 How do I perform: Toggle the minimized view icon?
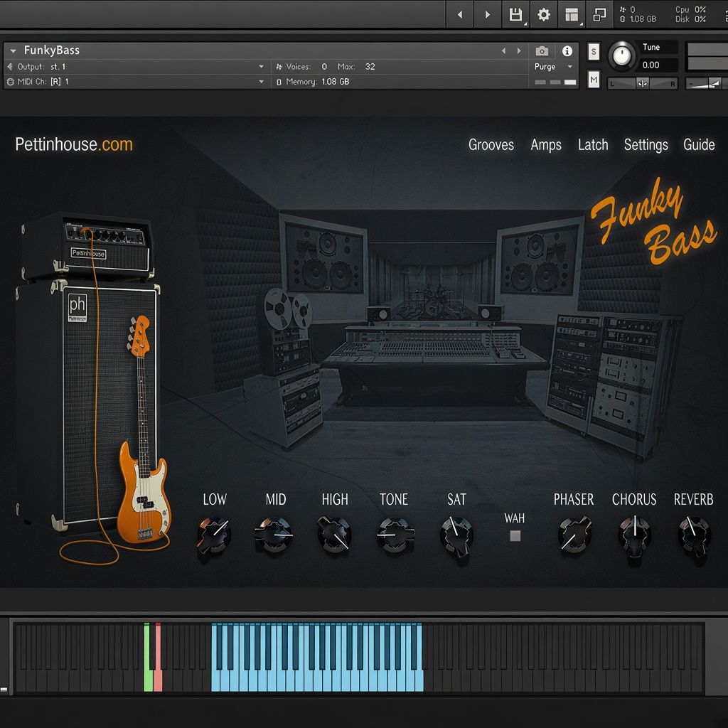599,15
